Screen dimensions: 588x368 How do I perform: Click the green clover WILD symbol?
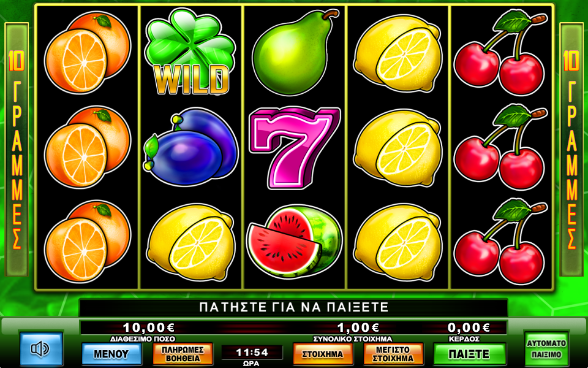pyautogui.click(x=191, y=52)
